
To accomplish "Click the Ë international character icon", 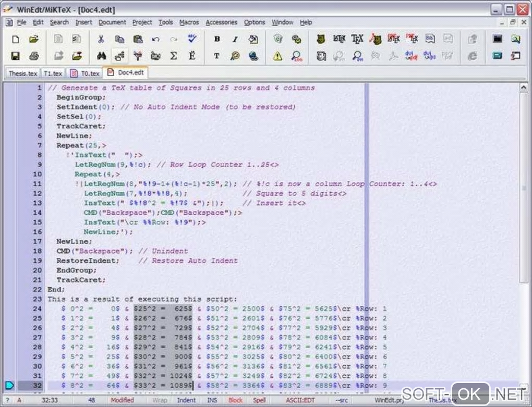I will click(192, 56).
